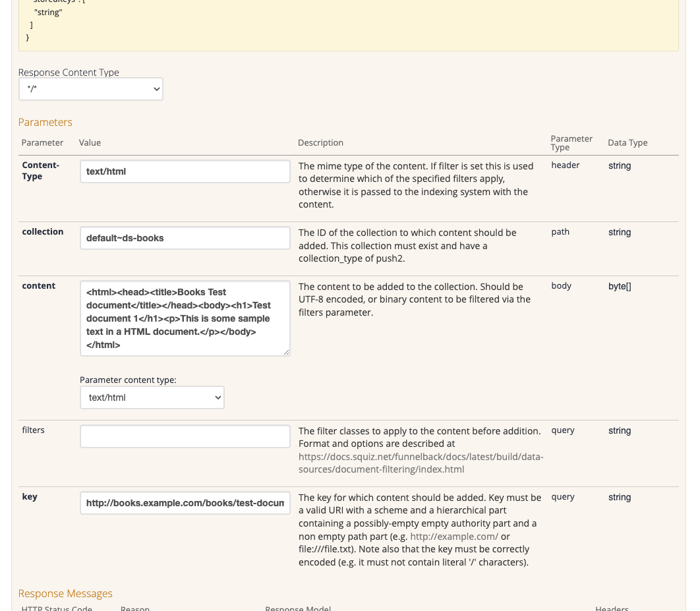Screen dimensions: 700x611
Task: Click the yellow model schema code box
Action: click(x=348, y=25)
